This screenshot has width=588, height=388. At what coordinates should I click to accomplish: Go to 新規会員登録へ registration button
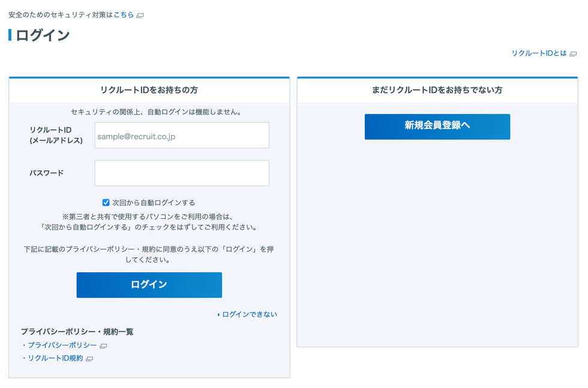437,127
